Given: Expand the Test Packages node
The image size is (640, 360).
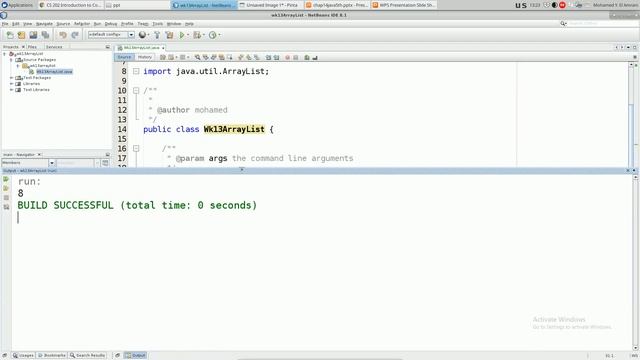Looking at the screenshot, I should 11,78.
